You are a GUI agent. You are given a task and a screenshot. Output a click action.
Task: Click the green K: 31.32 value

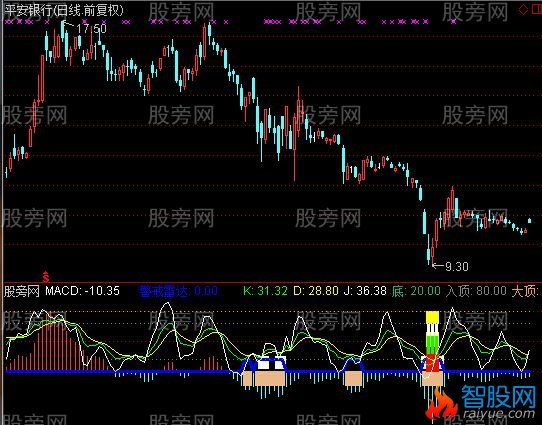tap(265, 291)
